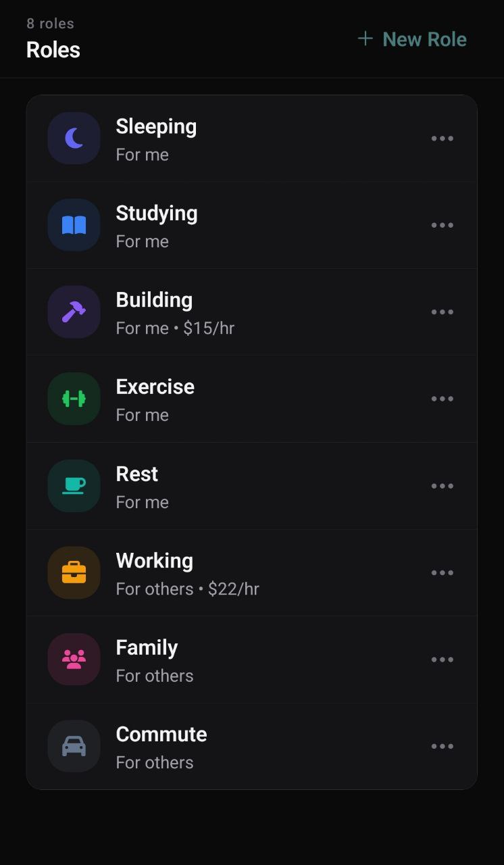Viewport: 504px width, 865px height.
Task: Open the more menu for Family
Action: [442, 659]
